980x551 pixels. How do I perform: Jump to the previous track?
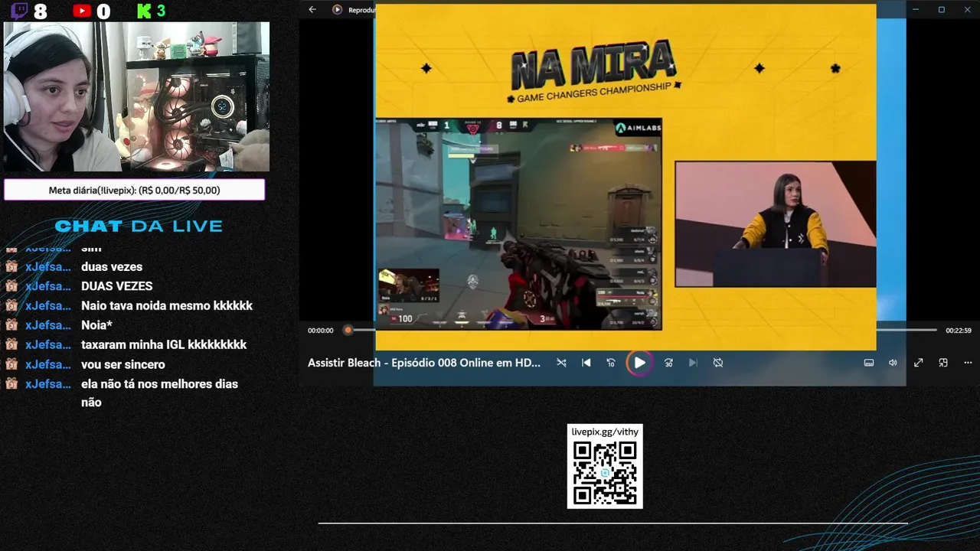[x=586, y=363]
